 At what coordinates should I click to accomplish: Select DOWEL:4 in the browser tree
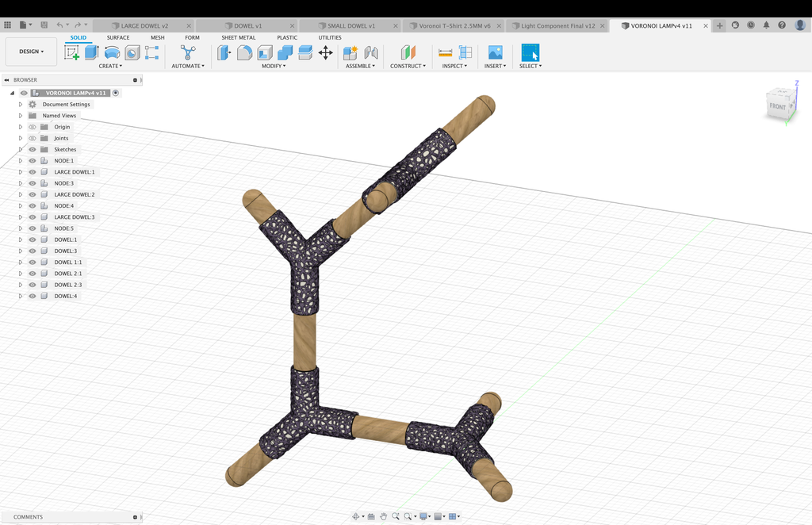click(66, 296)
